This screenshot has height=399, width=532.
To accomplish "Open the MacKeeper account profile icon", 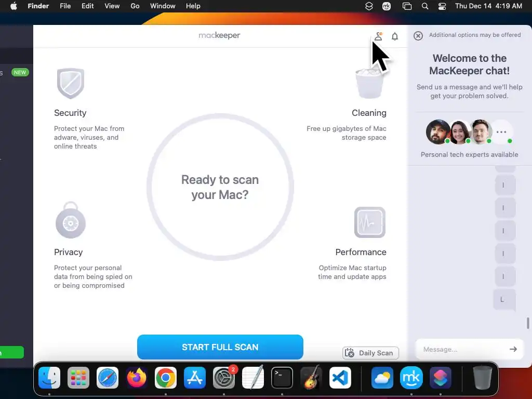I will (378, 36).
